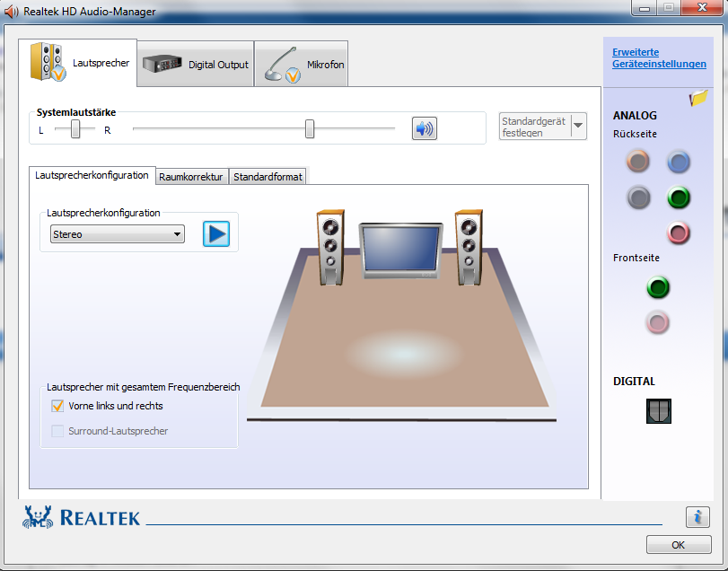Click the DIGITAL heading text
This screenshot has height=571, width=728.
point(635,382)
